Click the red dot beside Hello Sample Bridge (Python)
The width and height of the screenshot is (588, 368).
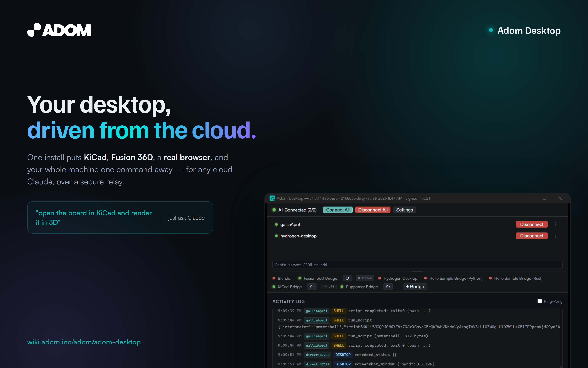click(425, 278)
